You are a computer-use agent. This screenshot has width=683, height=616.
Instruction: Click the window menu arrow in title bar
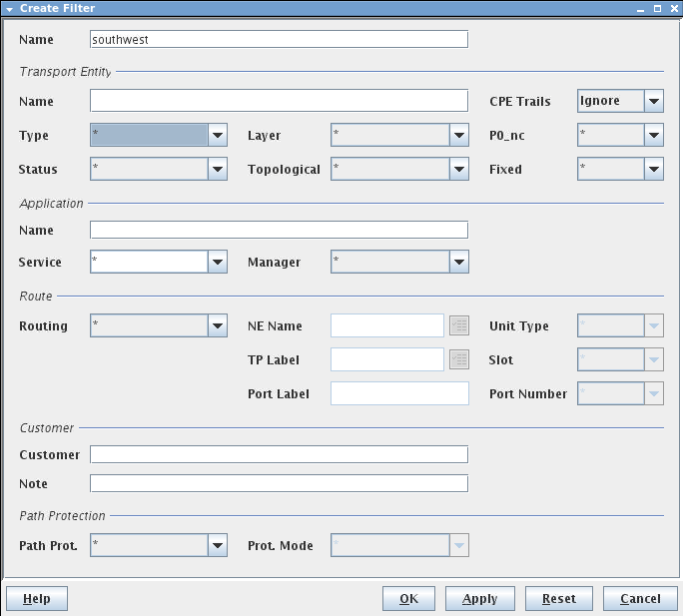9,8
